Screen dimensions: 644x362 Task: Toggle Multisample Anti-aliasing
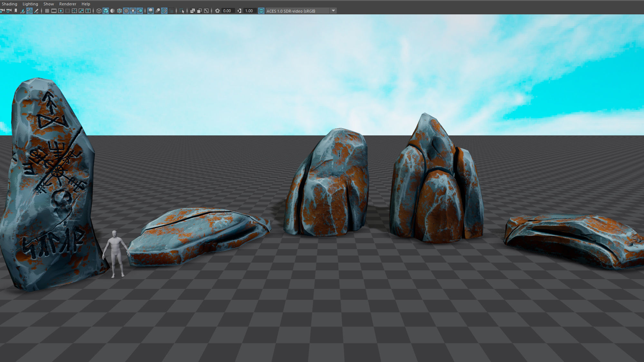click(x=165, y=11)
